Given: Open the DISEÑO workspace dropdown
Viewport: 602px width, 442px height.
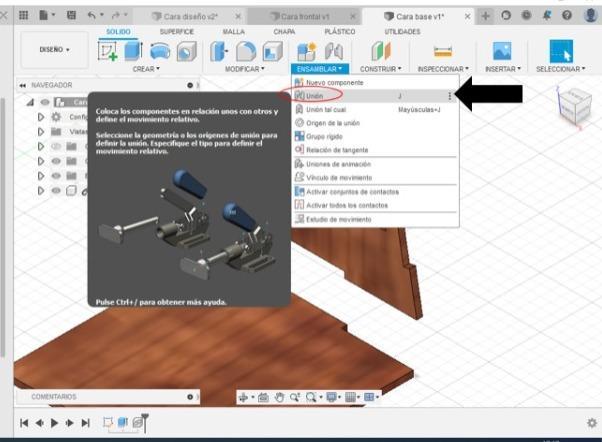Looking at the screenshot, I should (54, 50).
